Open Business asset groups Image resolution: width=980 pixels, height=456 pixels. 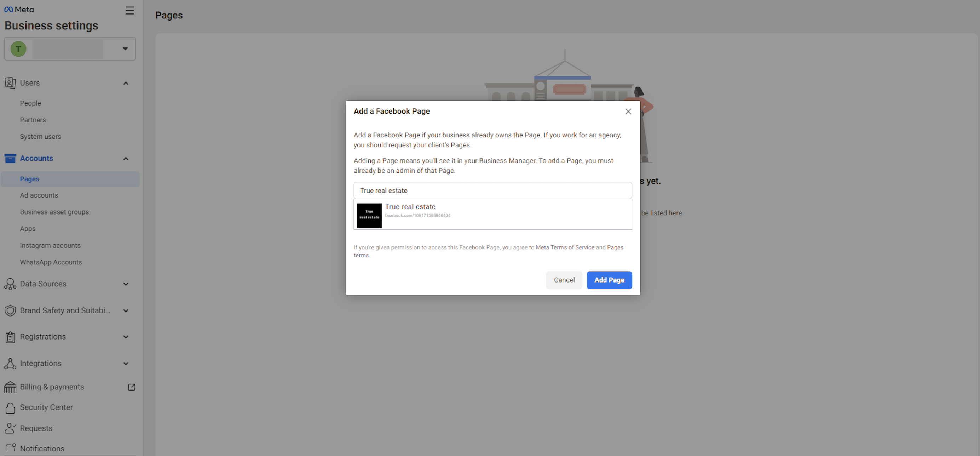coord(54,212)
